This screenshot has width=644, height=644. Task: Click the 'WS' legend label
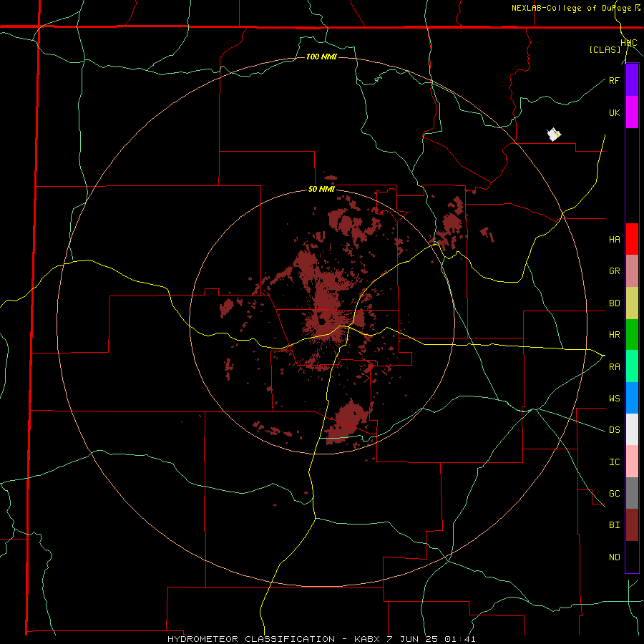pos(614,398)
